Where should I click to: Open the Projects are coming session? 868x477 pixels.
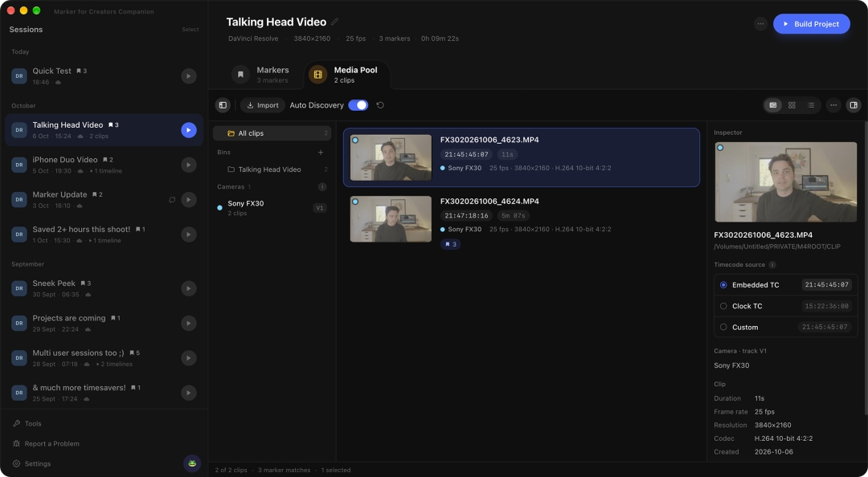tap(104, 323)
